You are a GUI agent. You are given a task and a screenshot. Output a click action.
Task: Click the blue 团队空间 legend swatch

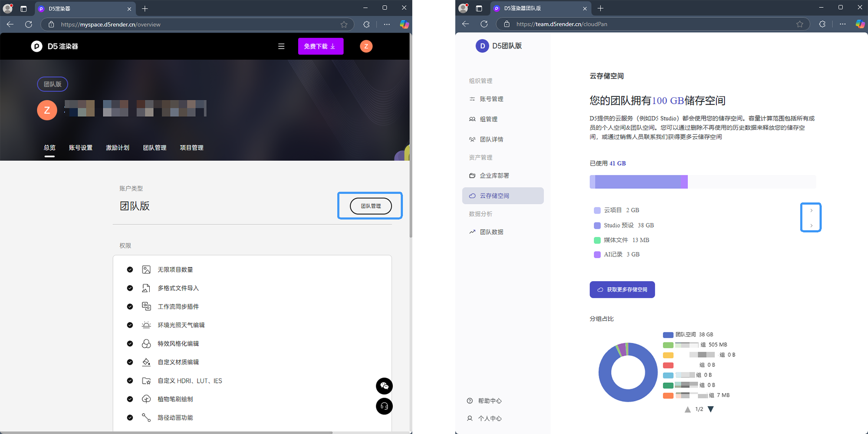(x=668, y=335)
